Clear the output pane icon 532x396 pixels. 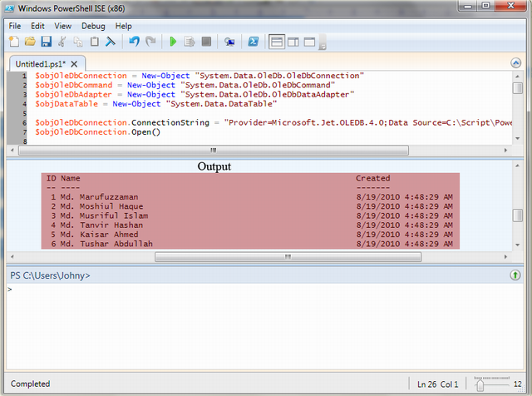tap(111, 42)
